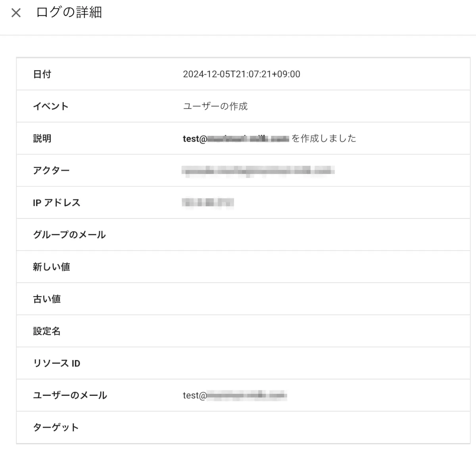This screenshot has width=476, height=449.
Task: Click the リソース ID row label
Action: coord(57,364)
